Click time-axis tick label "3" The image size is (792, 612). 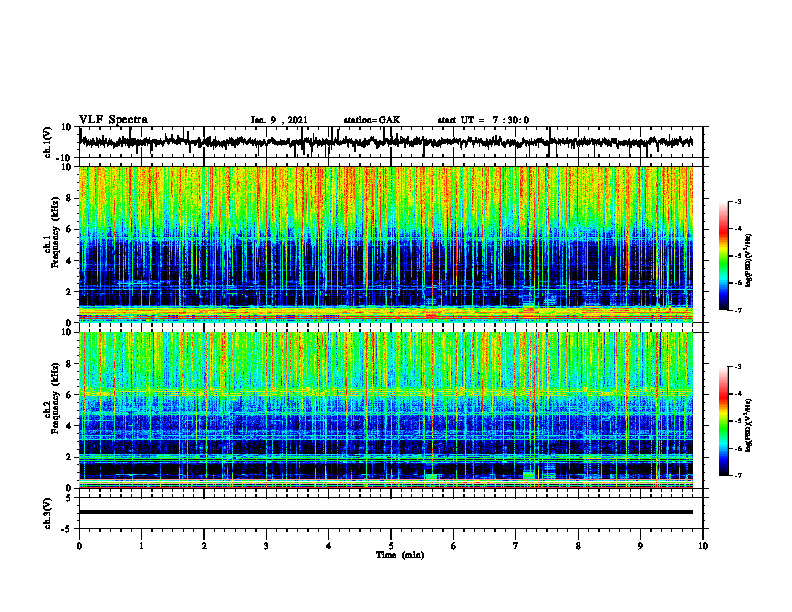266,546
